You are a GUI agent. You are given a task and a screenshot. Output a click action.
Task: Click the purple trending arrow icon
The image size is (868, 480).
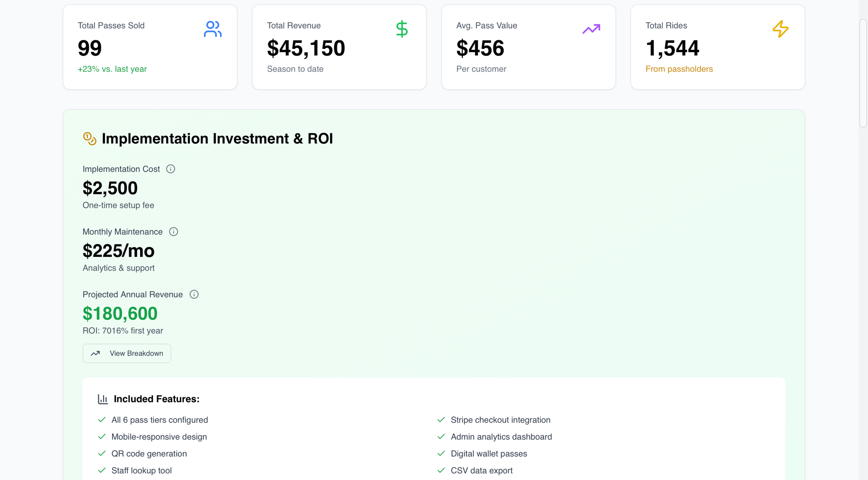tap(591, 29)
